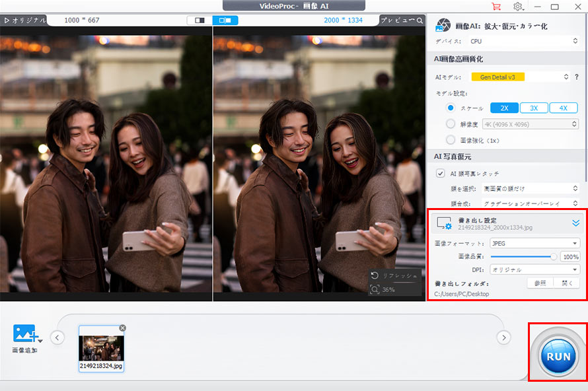Select the 2149218324.jpg thumbnail
588x391 pixels.
100,347
